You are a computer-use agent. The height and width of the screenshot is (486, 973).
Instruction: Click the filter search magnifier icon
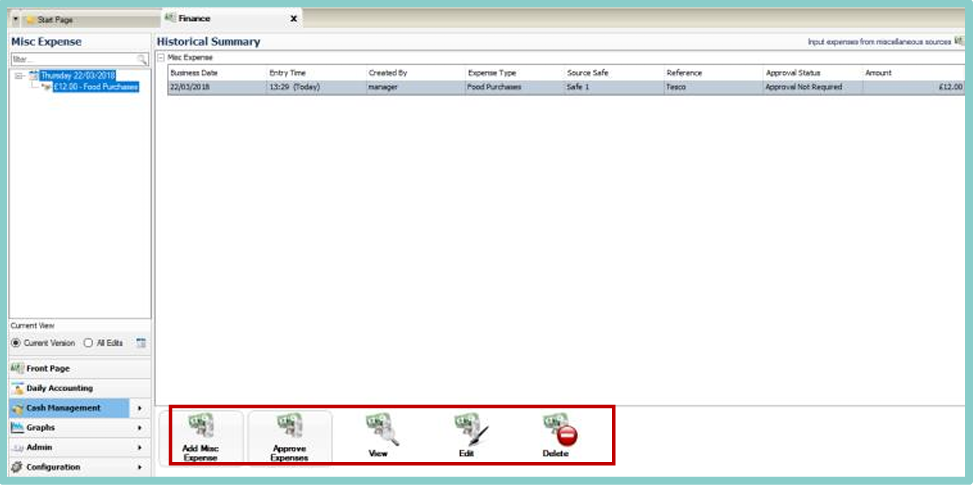pos(142,60)
